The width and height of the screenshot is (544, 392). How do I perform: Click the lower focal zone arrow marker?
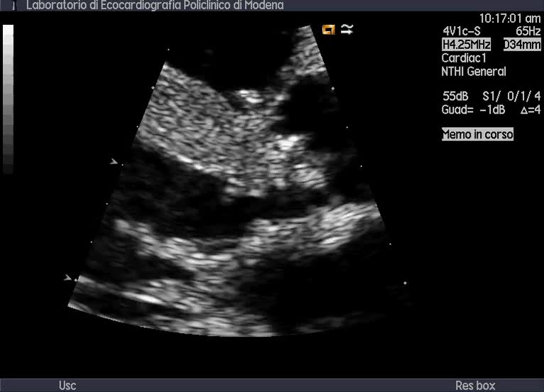(68, 278)
